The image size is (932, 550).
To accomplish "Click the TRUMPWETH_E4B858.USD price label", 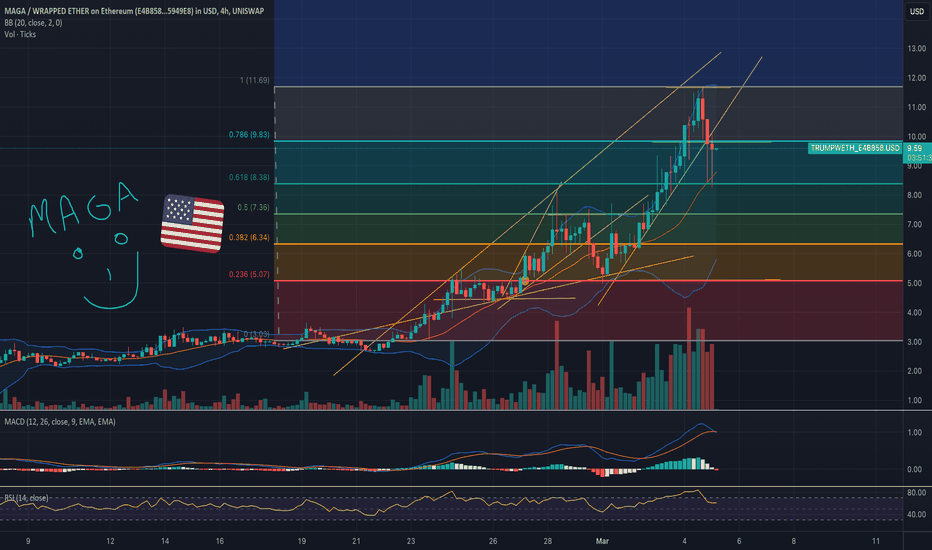I will pos(855,148).
